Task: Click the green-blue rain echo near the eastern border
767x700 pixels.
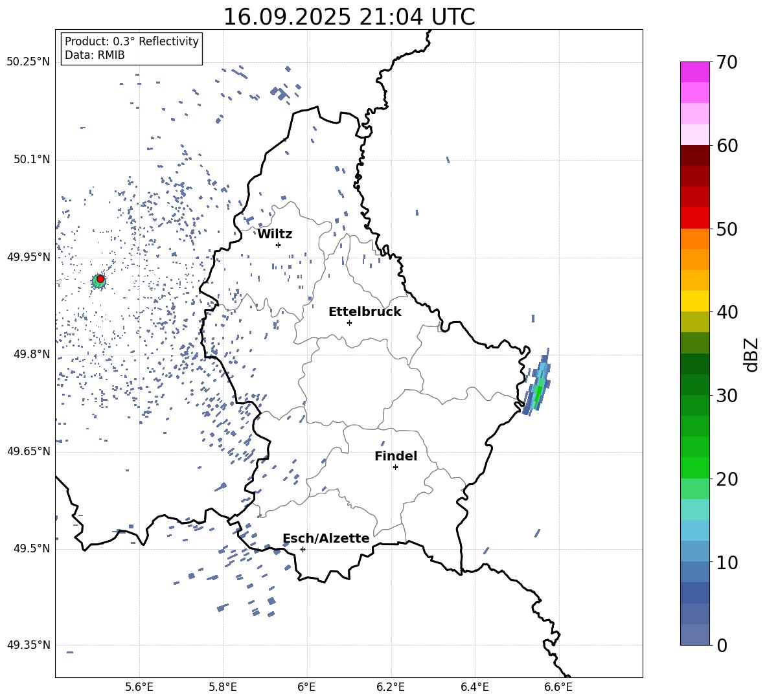Action: [537, 384]
